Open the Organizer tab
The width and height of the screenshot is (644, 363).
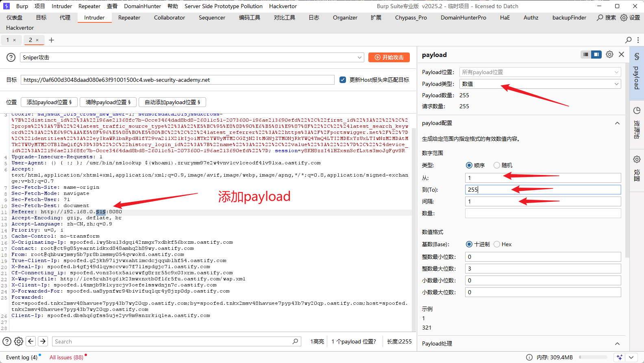345,17
